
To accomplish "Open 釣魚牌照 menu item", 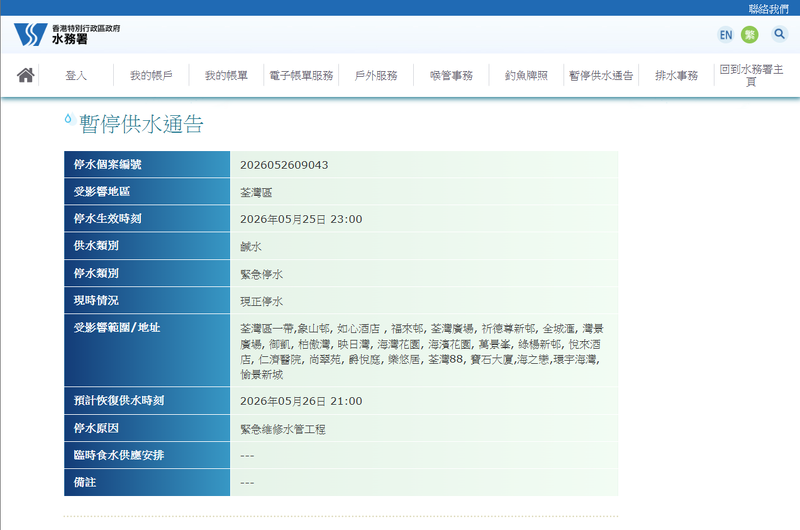I will click(x=526, y=75).
